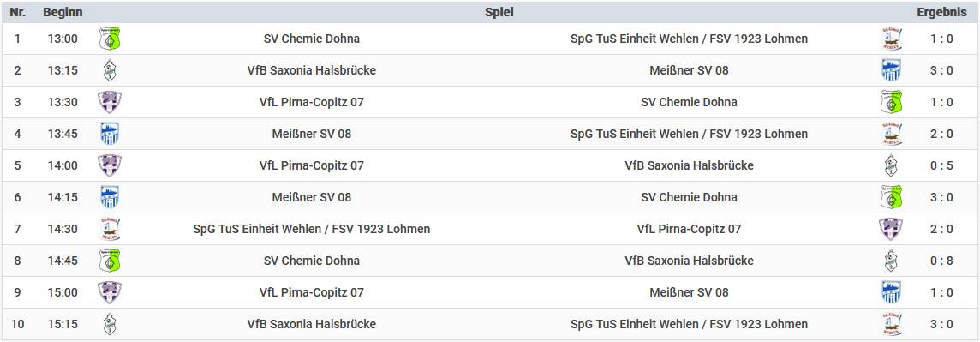Screen dimensions: 980x342
Task: Click away Chemie Dohna crest in match 6
Action: click(891, 197)
